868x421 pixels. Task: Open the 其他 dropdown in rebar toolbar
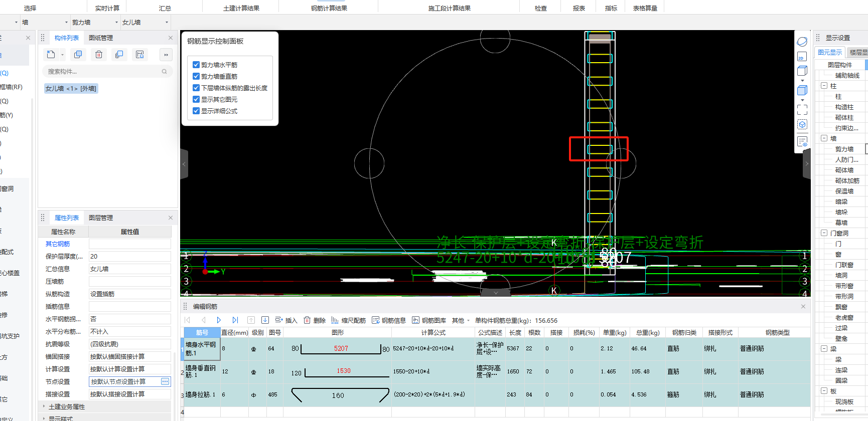tap(461, 320)
